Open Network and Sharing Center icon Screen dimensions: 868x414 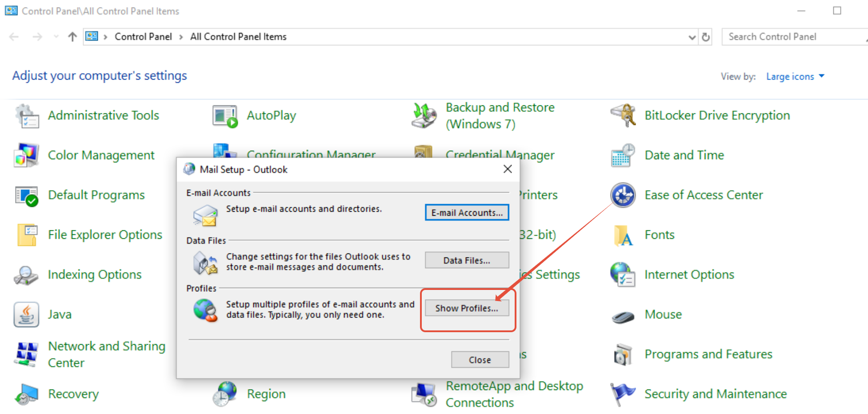click(26, 354)
